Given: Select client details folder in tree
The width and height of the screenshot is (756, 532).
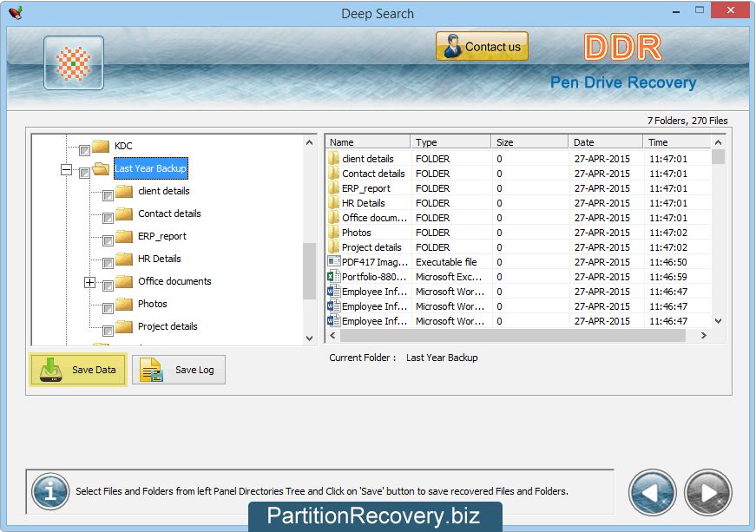Looking at the screenshot, I should 163,191.
